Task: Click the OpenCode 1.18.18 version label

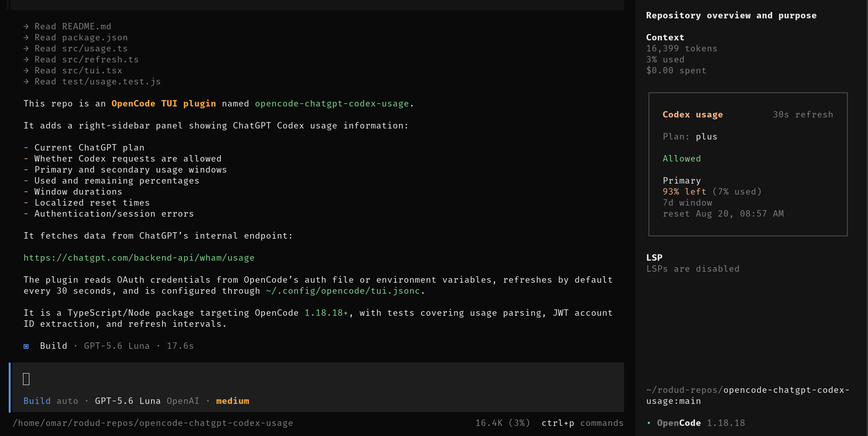Action: [x=701, y=423]
